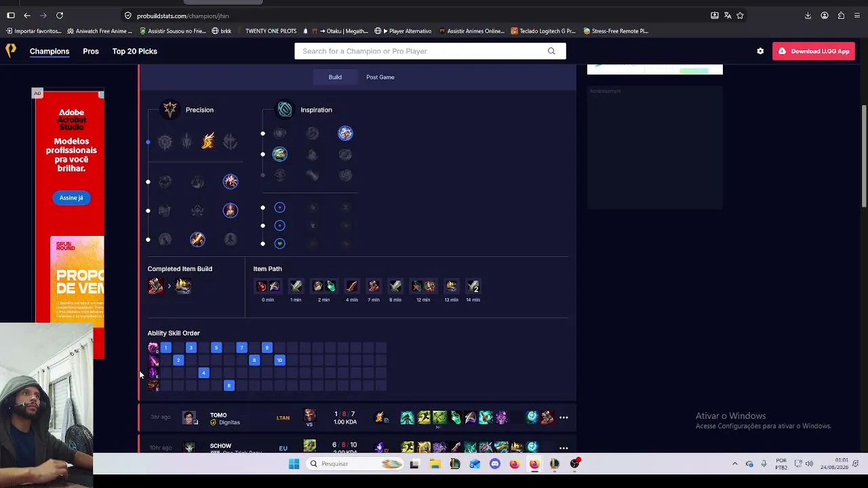The image size is (868, 488).
Task: Click the green heart stat shard
Action: tap(279, 243)
